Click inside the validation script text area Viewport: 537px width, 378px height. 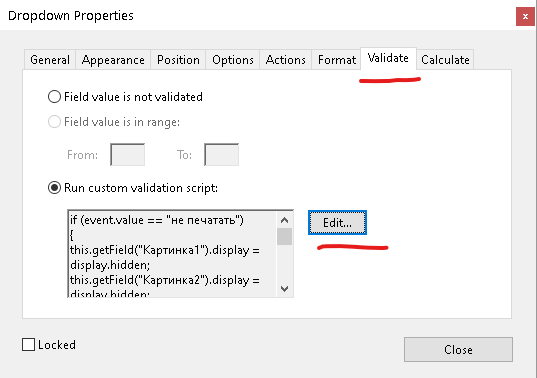(x=172, y=254)
